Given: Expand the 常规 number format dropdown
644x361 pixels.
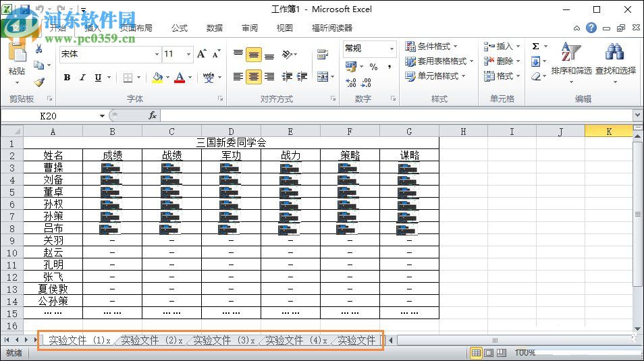Looking at the screenshot, I should click(392, 49).
